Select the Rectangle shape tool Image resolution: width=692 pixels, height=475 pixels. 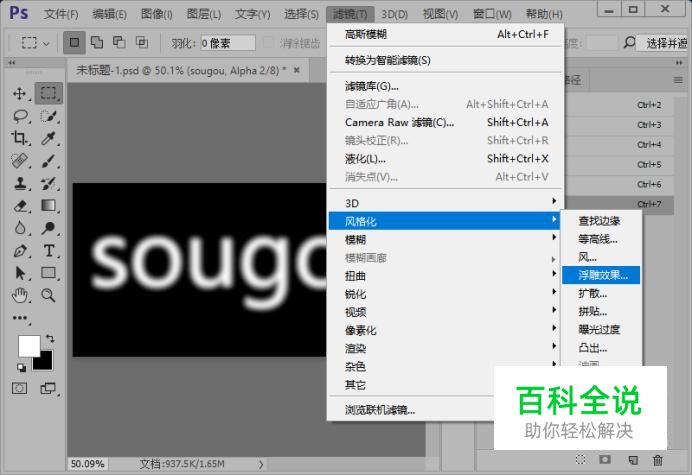pos(49,273)
